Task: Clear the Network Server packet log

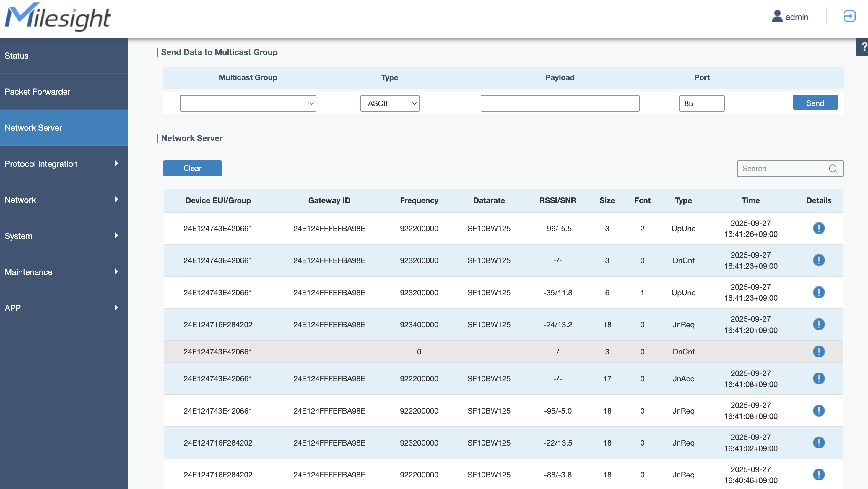Action: tap(192, 168)
